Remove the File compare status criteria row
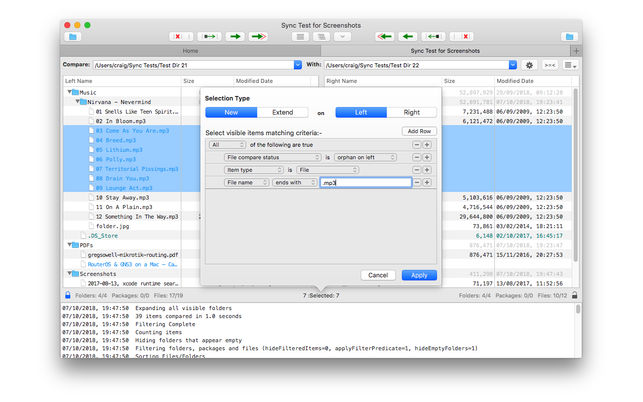643x402 pixels. click(417, 157)
